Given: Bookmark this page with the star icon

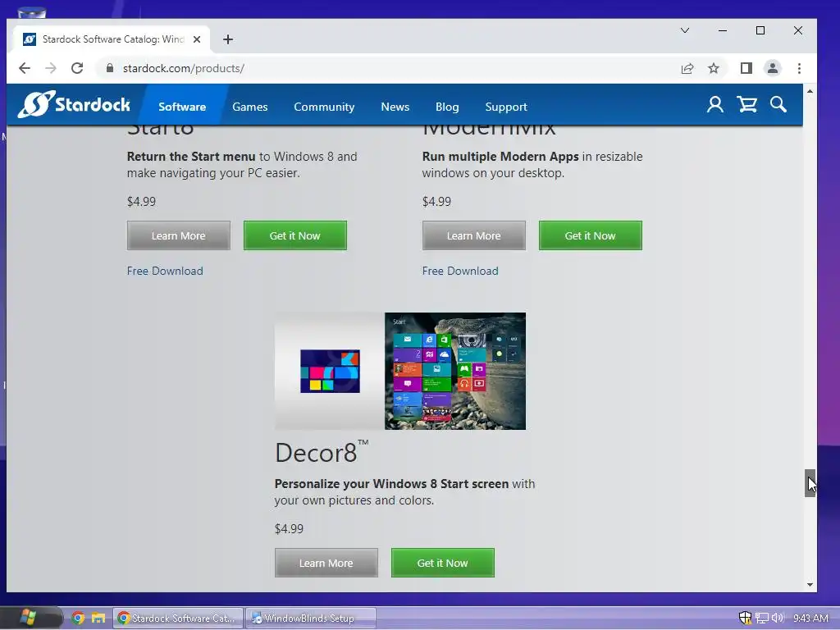Looking at the screenshot, I should click(x=714, y=68).
